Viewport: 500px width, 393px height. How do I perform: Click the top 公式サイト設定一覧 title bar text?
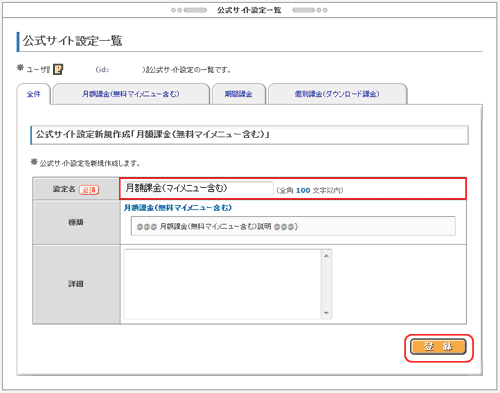(x=249, y=10)
